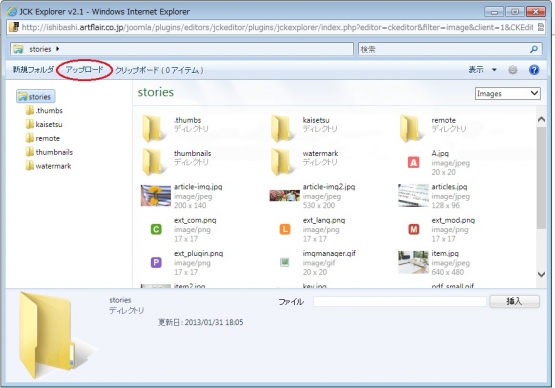Select the ext_plugin.png purple P icon
555x388 pixels.
[x=156, y=262]
